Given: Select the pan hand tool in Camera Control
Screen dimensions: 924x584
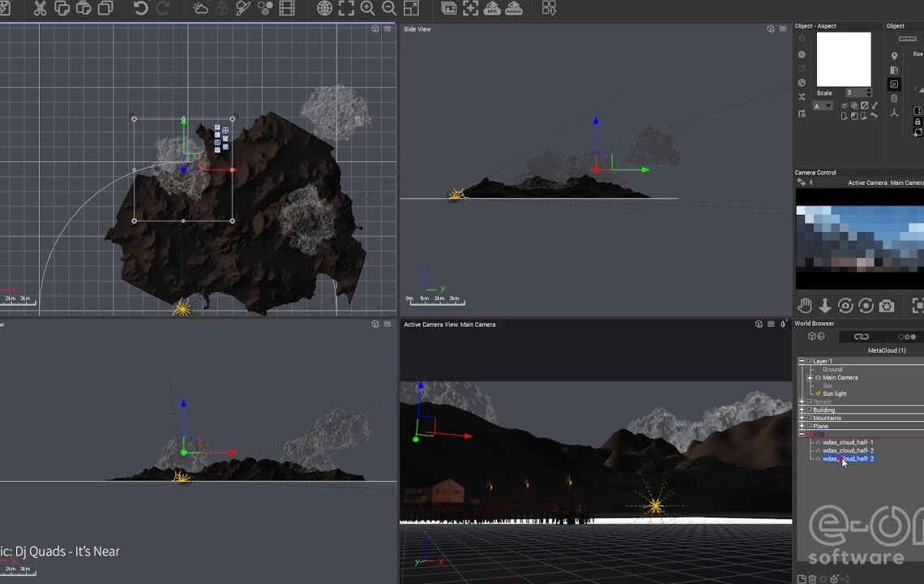Looking at the screenshot, I should (804, 305).
